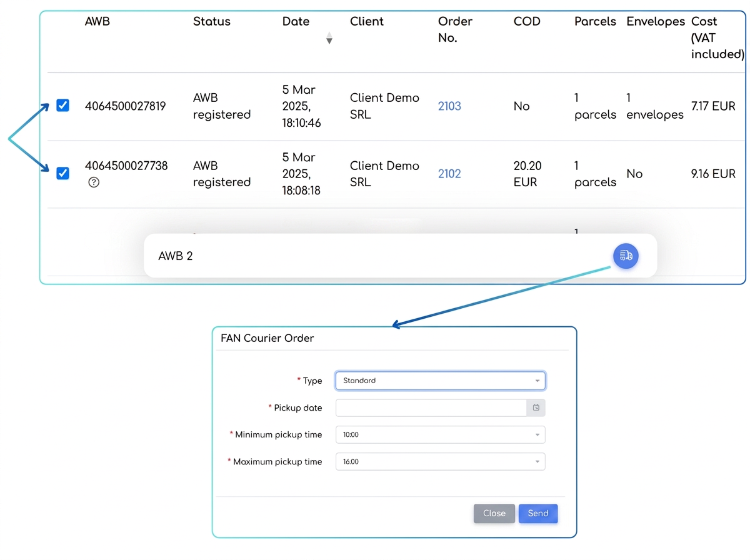750x560 pixels.
Task: Uncheck the AWB 4064500027819 row checkbox
Action: (62, 106)
